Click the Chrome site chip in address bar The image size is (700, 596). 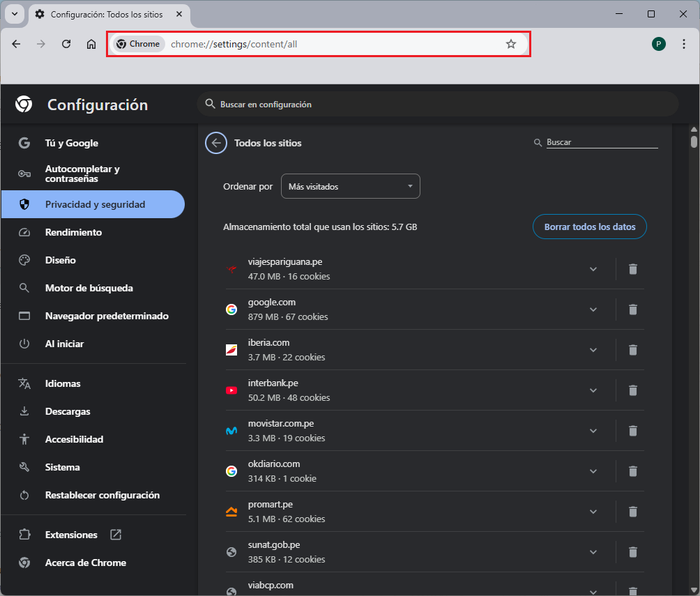click(x=138, y=44)
